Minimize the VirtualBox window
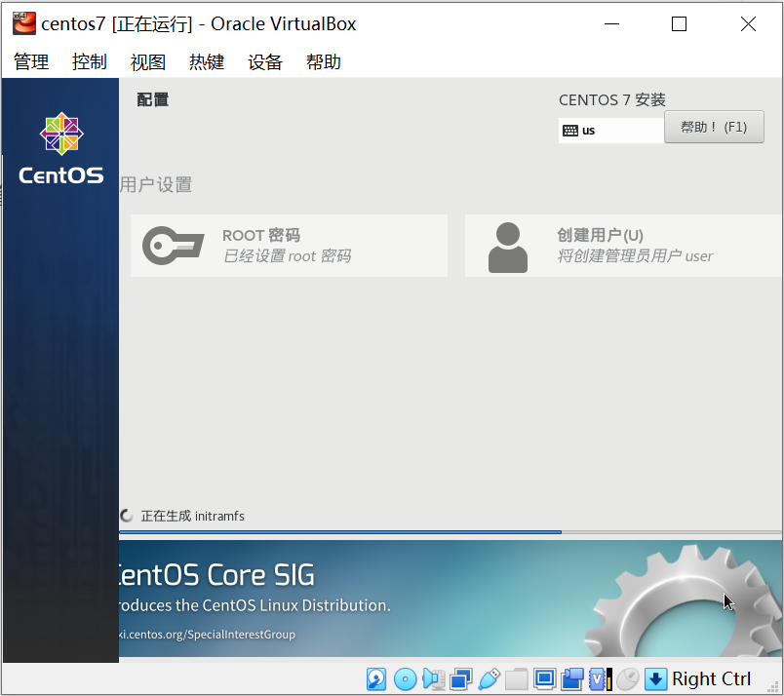The height and width of the screenshot is (696, 784). pos(611,24)
